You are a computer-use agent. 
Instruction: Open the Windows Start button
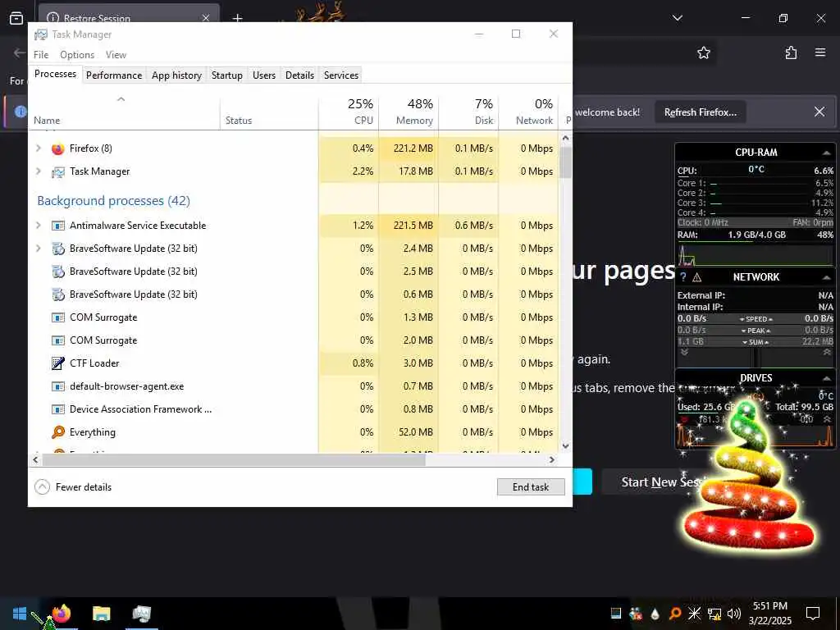pyautogui.click(x=20, y=613)
